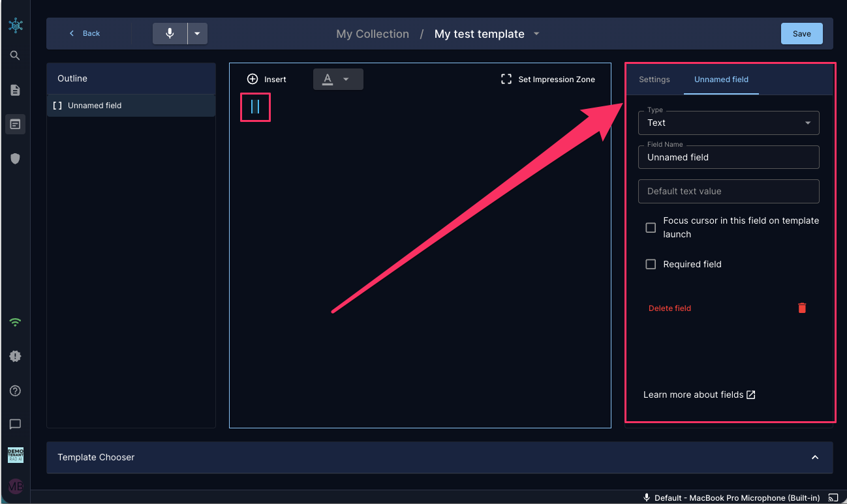Expand the Template Chooser panel chevron
Image resolution: width=847 pixels, height=504 pixels.
point(815,457)
